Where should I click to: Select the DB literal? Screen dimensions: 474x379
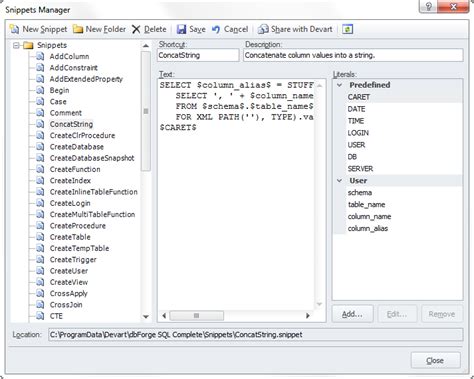pyautogui.click(x=352, y=157)
